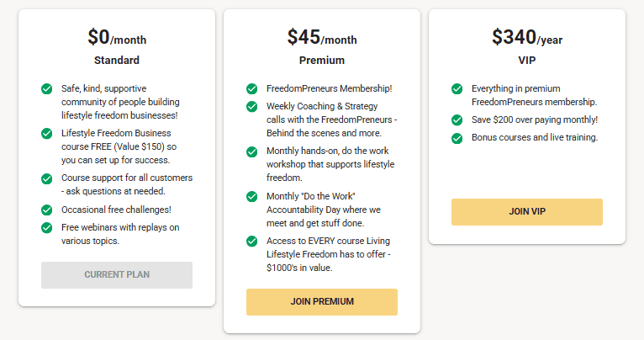Click checkmark next to Lifestyle Freedom Business course
This screenshot has height=340, width=644.
[x=46, y=133]
